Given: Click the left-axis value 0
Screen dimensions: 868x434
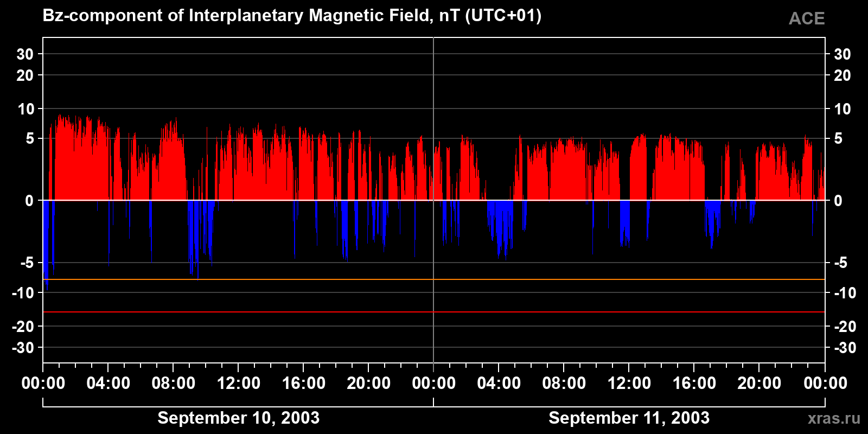Looking at the screenshot, I should click(x=30, y=201).
